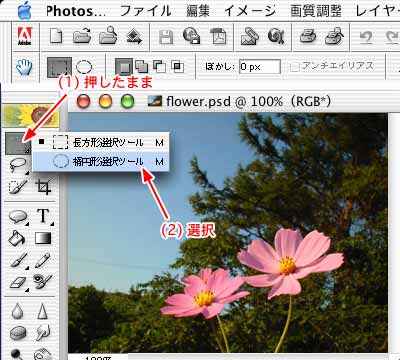Select the Custom Shape speech-bubble tool
This screenshot has height=360, width=400.
pos(18,217)
